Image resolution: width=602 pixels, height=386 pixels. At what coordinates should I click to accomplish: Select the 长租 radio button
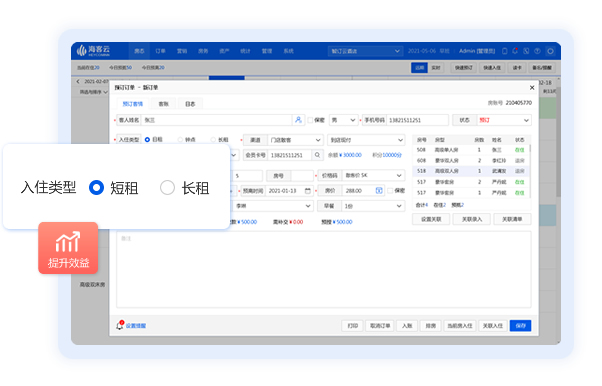coord(167,188)
